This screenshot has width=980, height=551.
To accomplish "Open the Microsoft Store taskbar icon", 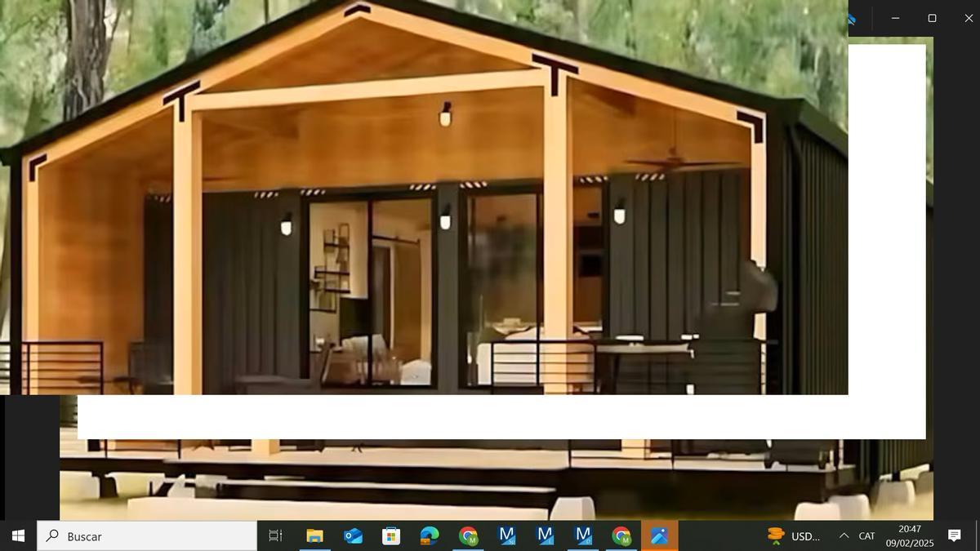I will [x=391, y=535].
